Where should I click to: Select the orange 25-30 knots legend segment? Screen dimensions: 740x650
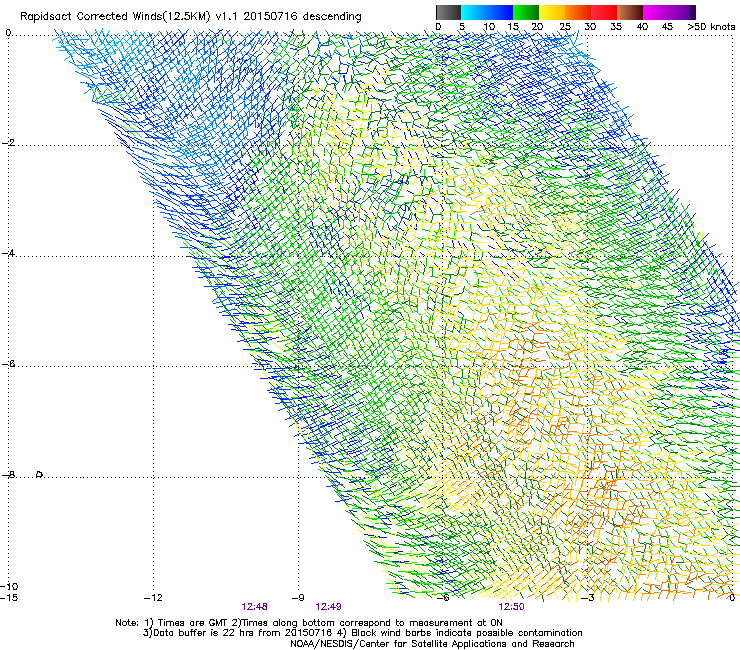578,12
